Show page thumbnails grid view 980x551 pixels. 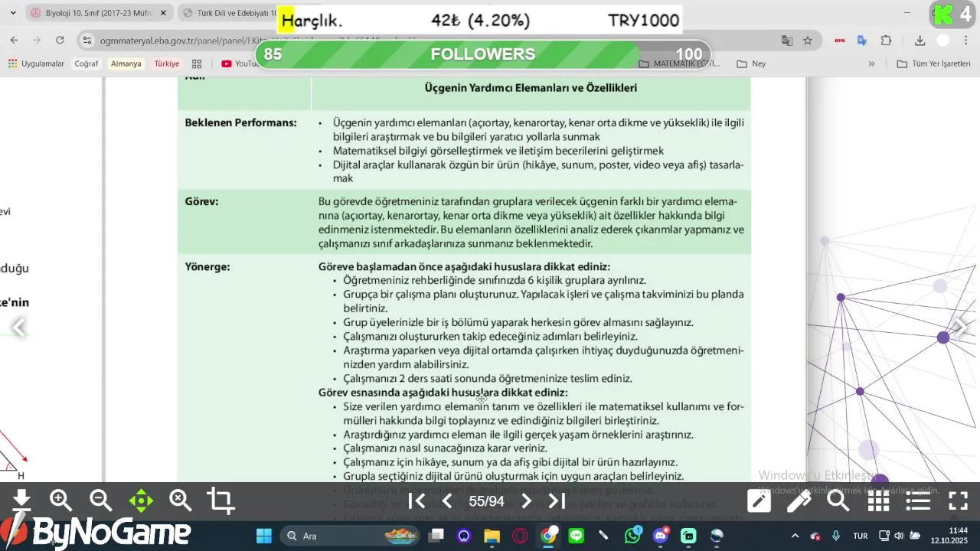coord(878,501)
